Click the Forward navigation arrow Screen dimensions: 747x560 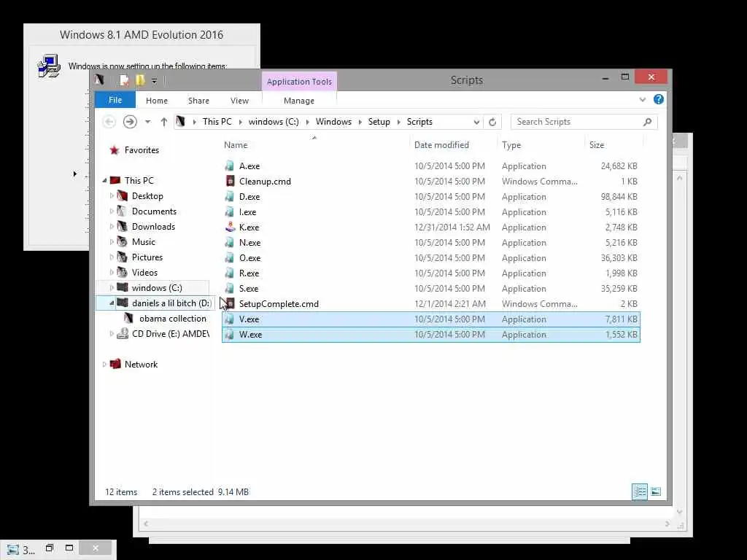point(130,122)
